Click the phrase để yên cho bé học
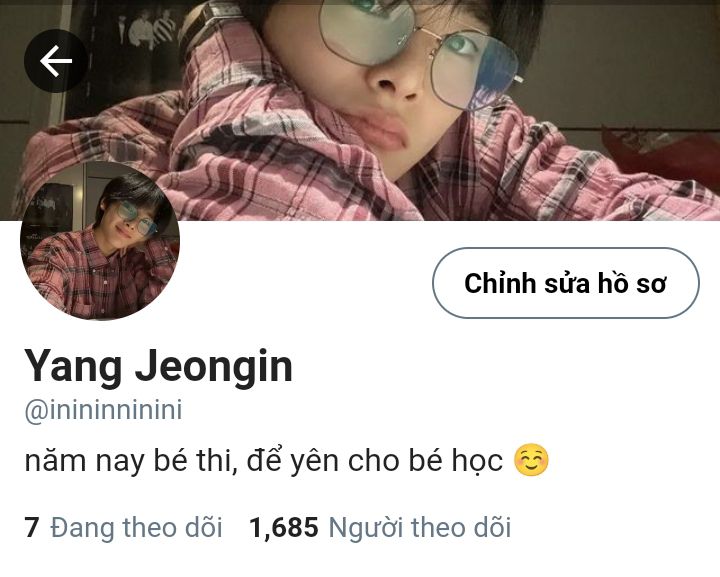Viewport: 720px width, 577px height. (x=375, y=461)
